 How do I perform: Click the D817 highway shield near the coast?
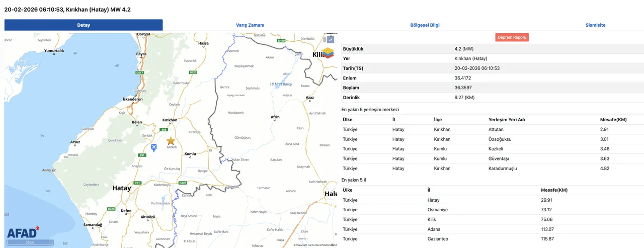[x=139, y=72]
